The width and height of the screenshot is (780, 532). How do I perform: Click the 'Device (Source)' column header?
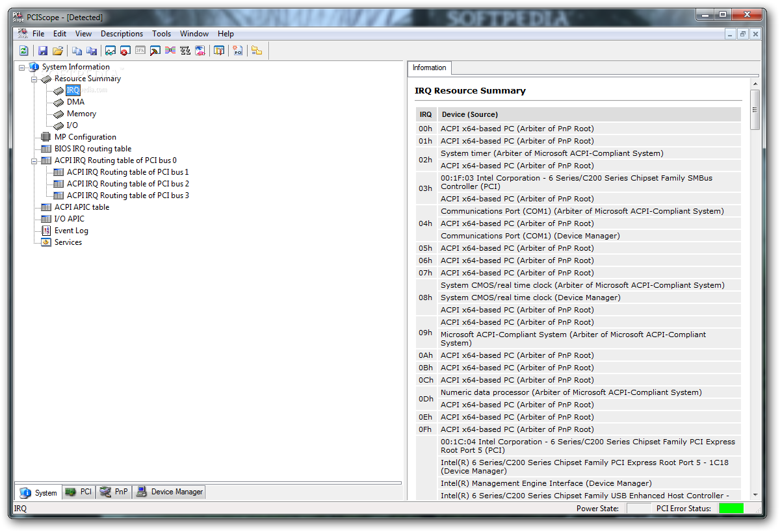pos(589,114)
